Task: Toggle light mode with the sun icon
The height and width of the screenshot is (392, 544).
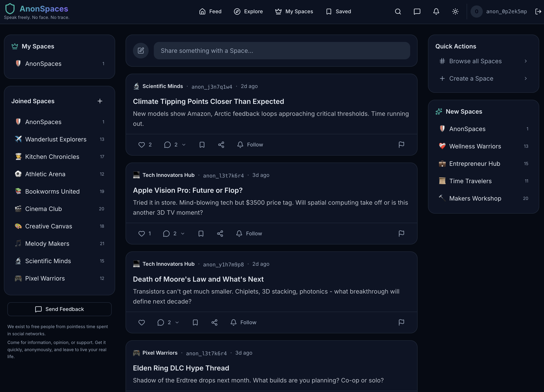Action: pos(455,11)
